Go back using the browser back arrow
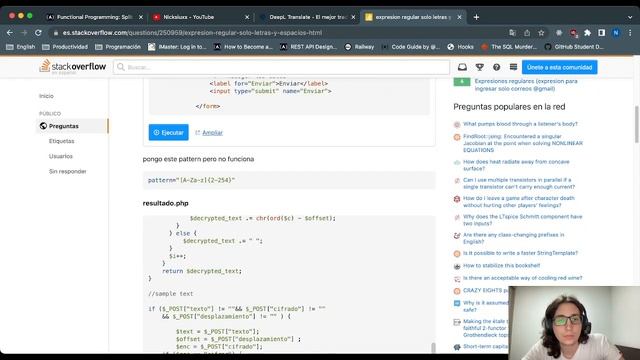The height and width of the screenshot is (360, 640). [10, 33]
